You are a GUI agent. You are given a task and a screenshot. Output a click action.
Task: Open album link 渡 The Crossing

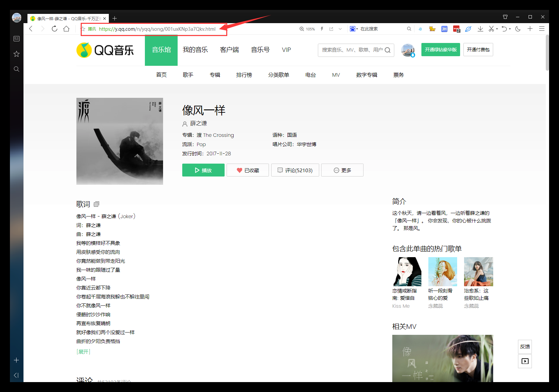215,135
